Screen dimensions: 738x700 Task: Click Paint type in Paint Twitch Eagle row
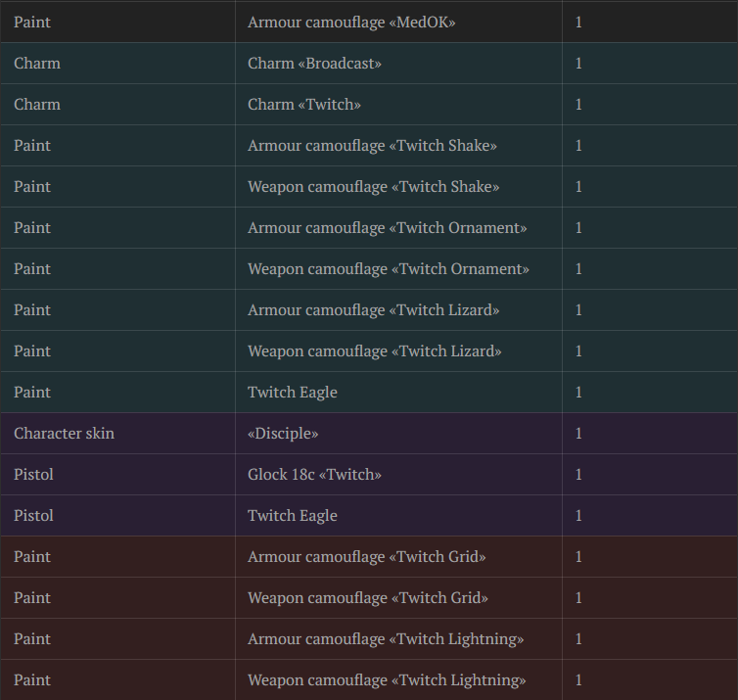tap(32, 393)
